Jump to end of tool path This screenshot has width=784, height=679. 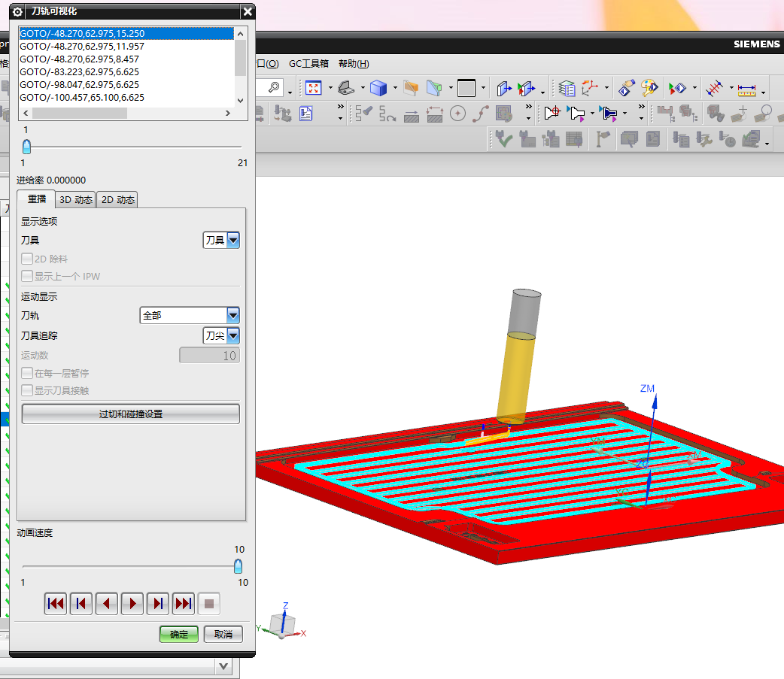coord(184,604)
